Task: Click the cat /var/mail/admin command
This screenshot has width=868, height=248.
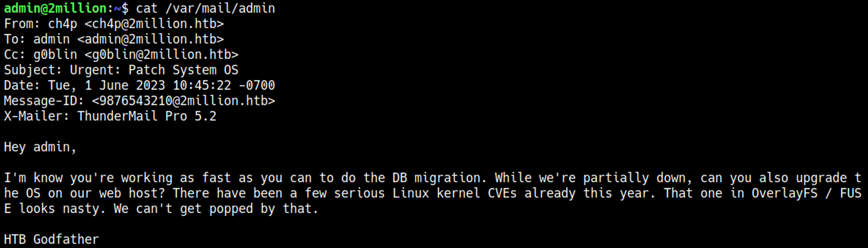Action: [x=205, y=8]
